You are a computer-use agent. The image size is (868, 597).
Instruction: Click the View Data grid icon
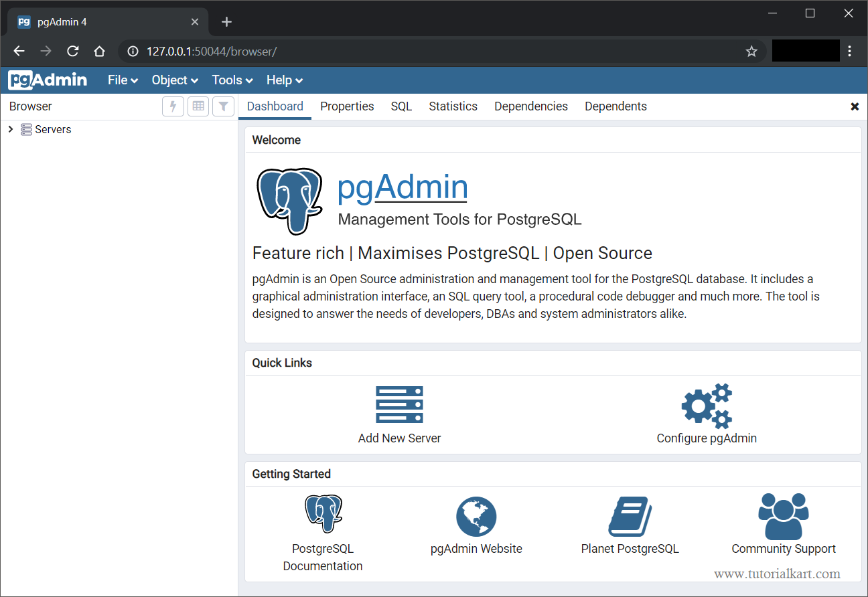tap(198, 106)
